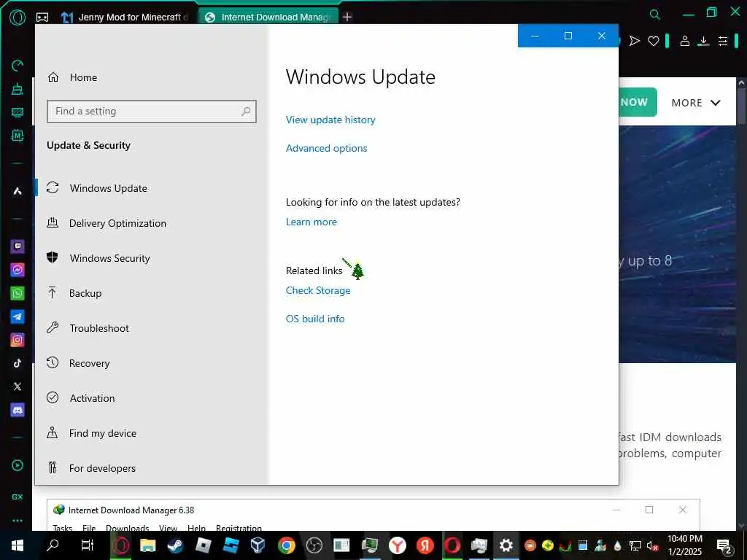Image resolution: width=747 pixels, height=560 pixels.
Task: Open Opera My Flow send icon
Action: (634, 41)
